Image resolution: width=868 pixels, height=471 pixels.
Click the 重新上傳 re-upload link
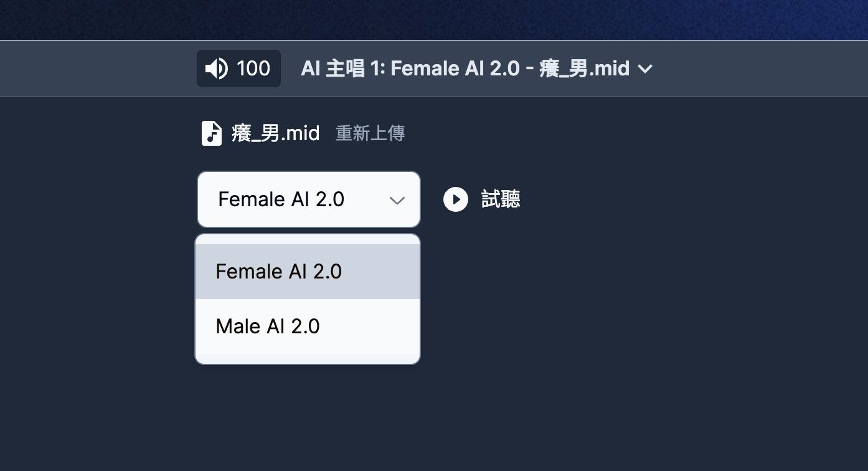tap(370, 133)
